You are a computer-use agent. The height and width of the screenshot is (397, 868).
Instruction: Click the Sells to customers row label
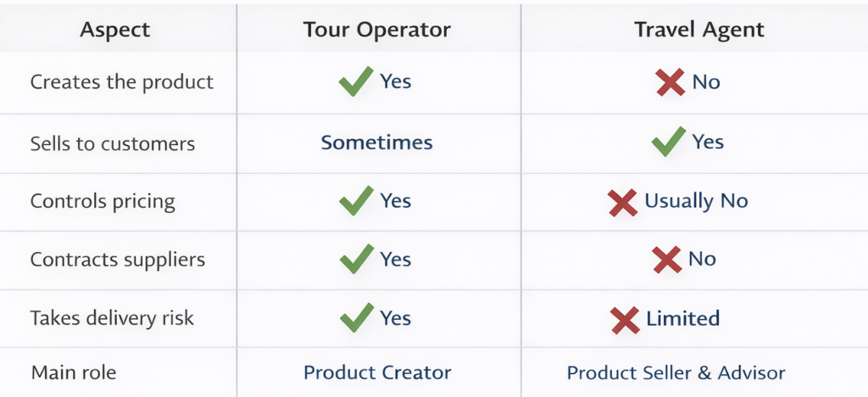coord(113,143)
